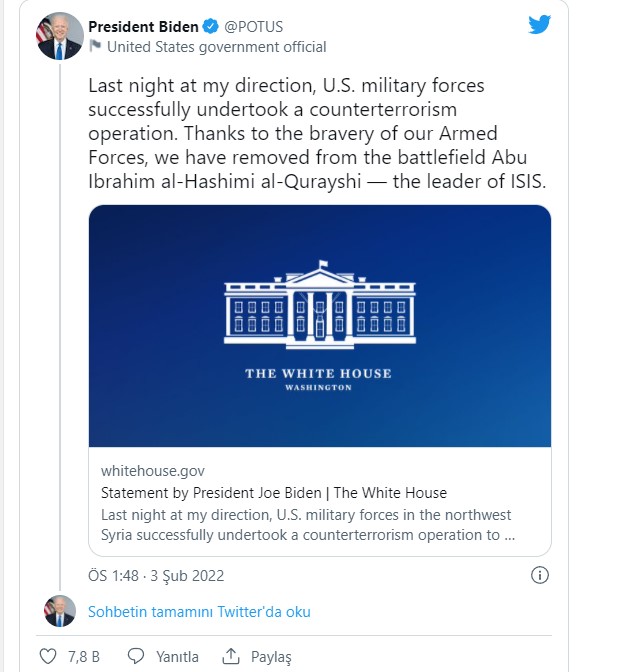The height and width of the screenshot is (672, 633).
Task: Click the reply speech bubble icon
Action: click(136, 657)
